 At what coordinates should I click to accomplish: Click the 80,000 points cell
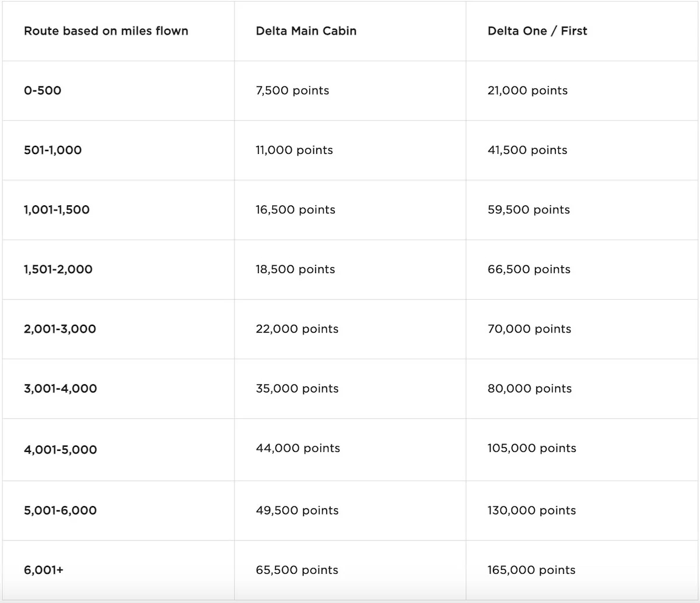tap(530, 388)
